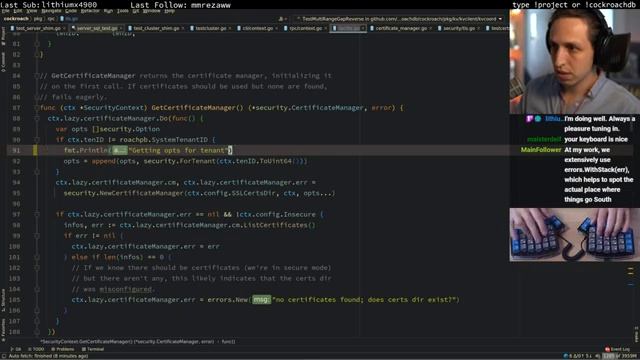
Task: Switch to server_sql_test.go tab
Action: point(97,28)
